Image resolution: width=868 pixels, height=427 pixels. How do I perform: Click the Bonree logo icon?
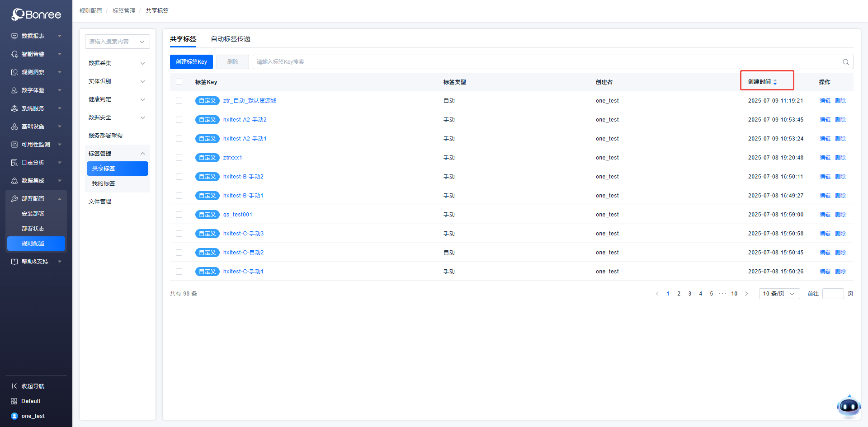(x=18, y=14)
